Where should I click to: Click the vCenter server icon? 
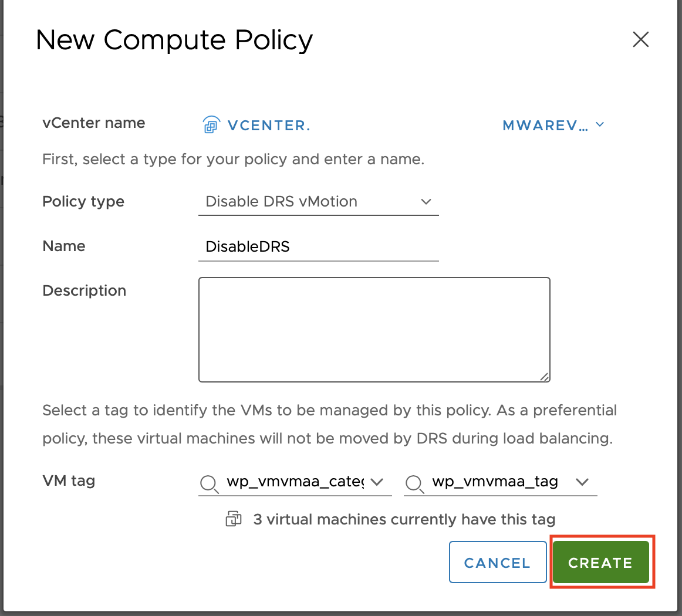[211, 125]
